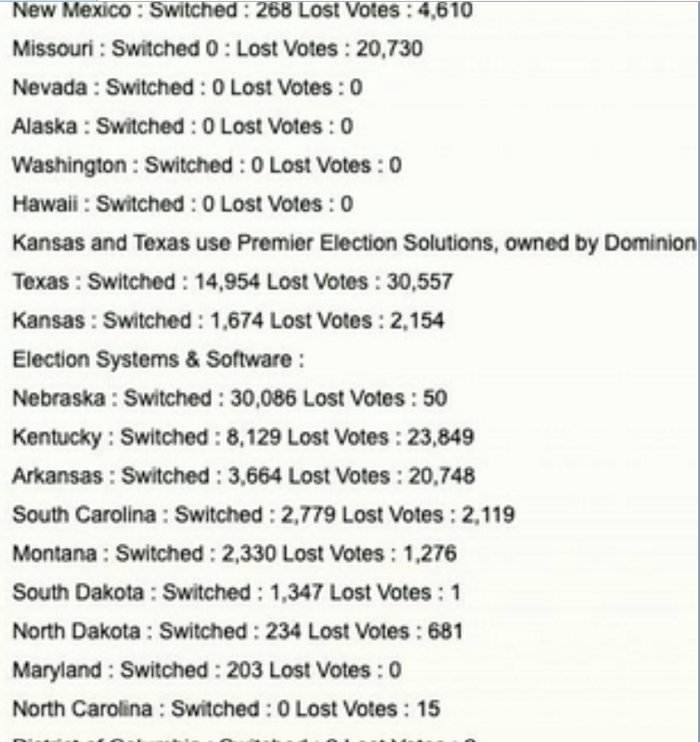Select the Hawaii results line

coord(183,204)
